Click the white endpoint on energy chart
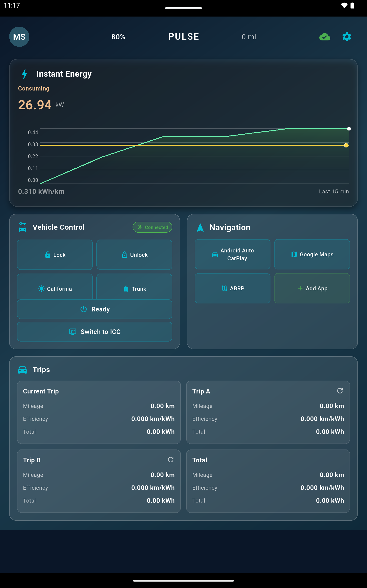Viewport: 367px width, 588px height. pos(349,129)
